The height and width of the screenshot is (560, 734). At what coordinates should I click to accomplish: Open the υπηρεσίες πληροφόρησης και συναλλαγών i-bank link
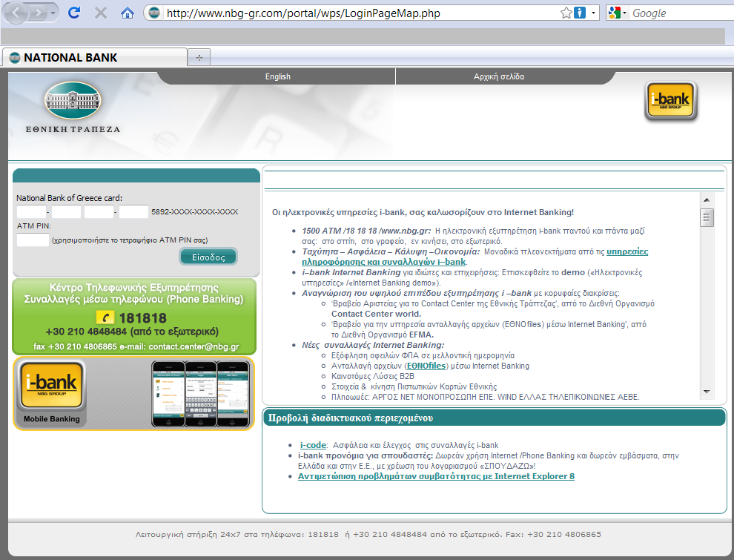pyautogui.click(x=475, y=257)
